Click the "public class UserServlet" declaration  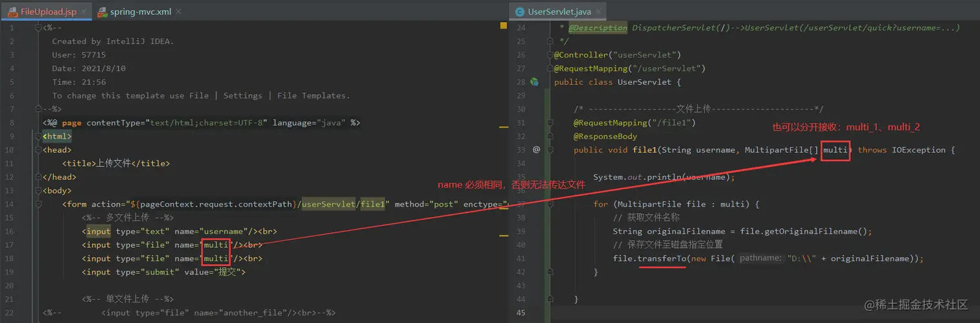[x=618, y=82]
